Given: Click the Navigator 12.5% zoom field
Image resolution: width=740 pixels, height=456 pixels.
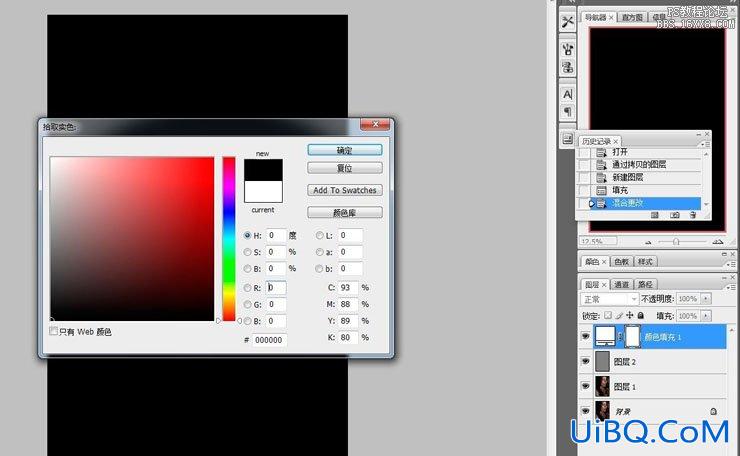Looking at the screenshot, I should click(598, 241).
